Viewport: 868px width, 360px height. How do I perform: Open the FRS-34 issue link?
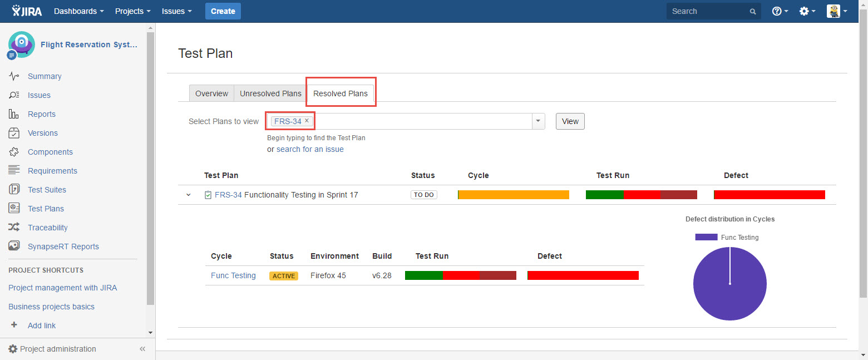click(x=228, y=195)
